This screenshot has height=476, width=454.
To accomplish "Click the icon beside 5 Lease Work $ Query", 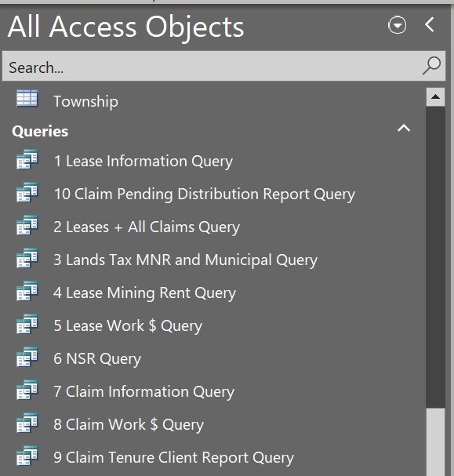I will 27,324.
